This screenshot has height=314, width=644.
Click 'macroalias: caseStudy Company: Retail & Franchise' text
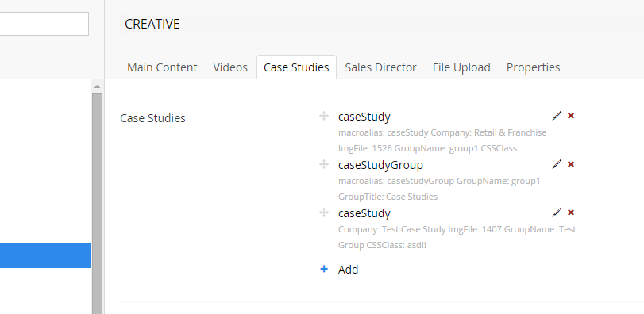pyautogui.click(x=442, y=132)
